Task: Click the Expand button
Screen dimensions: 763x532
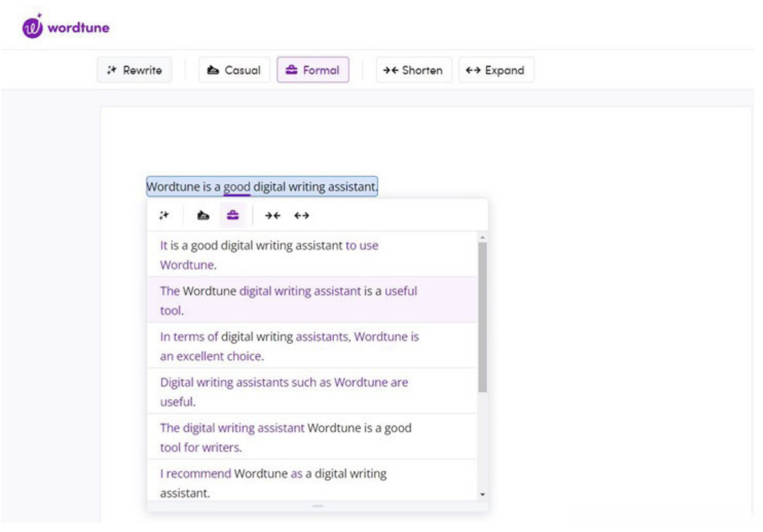Action: pos(495,70)
